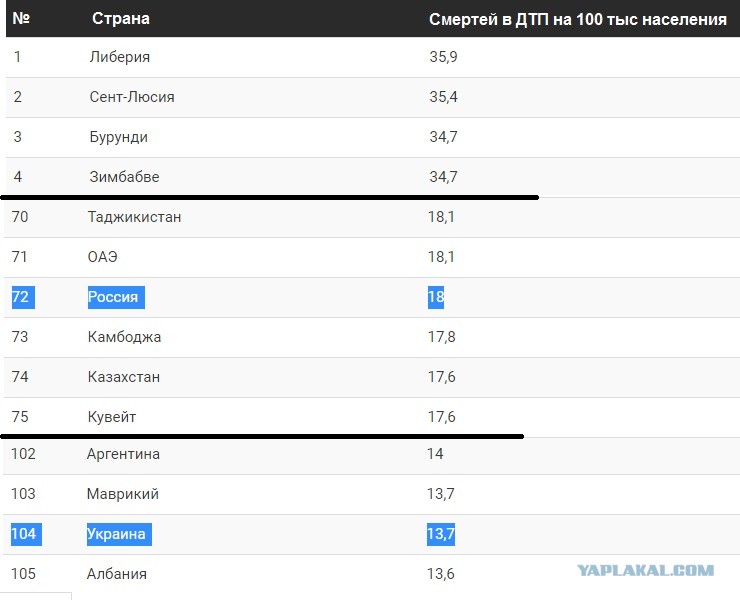Click the Казахстан row name
Screen dimensions: 740x600
click(x=124, y=377)
